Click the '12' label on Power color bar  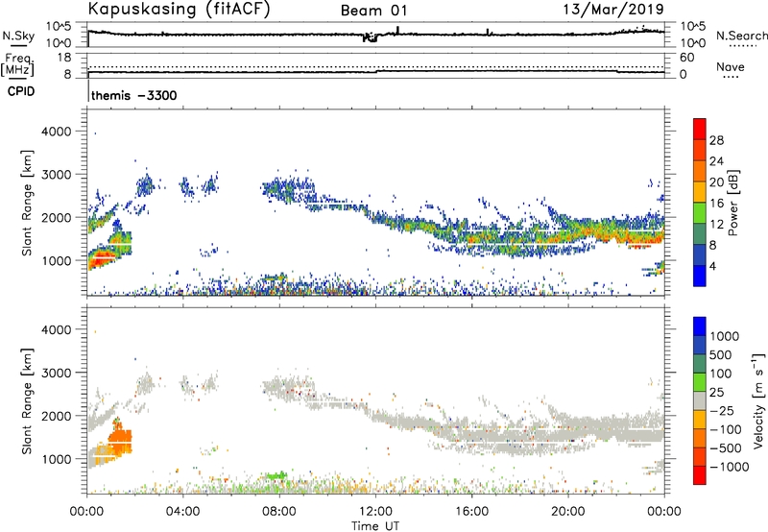[x=716, y=225]
